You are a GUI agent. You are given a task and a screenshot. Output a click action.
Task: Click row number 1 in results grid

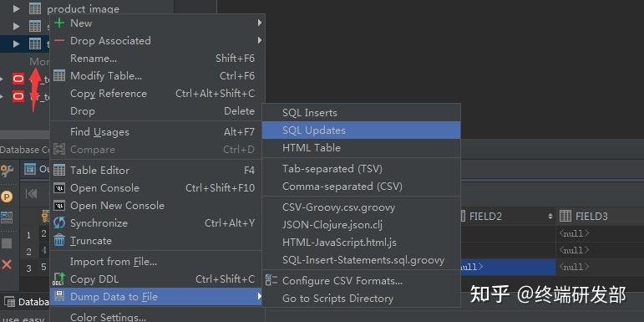(28, 236)
